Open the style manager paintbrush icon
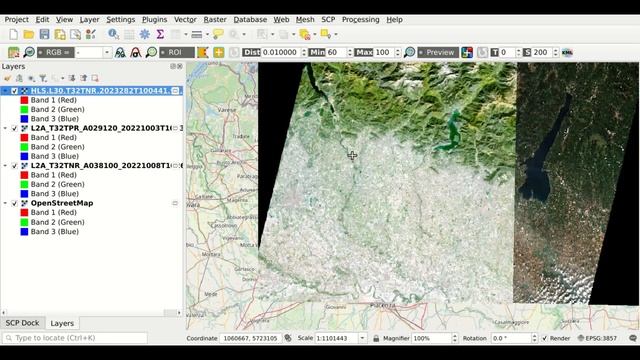The width and height of the screenshot is (640, 360). pyautogui.click(x=91, y=34)
